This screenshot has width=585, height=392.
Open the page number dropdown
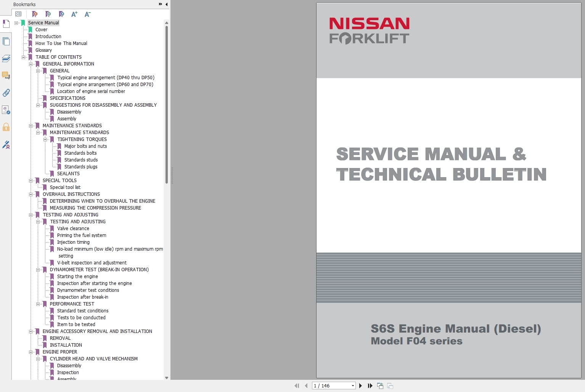coord(353,386)
